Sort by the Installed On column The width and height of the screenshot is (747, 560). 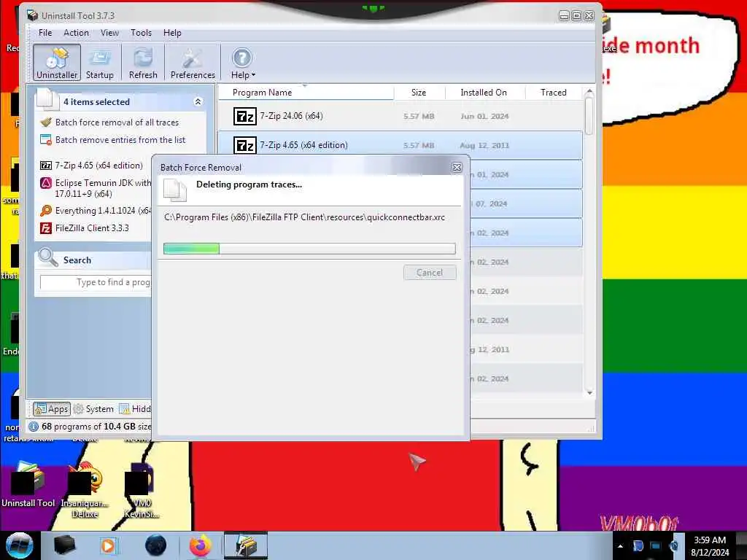[x=484, y=93]
